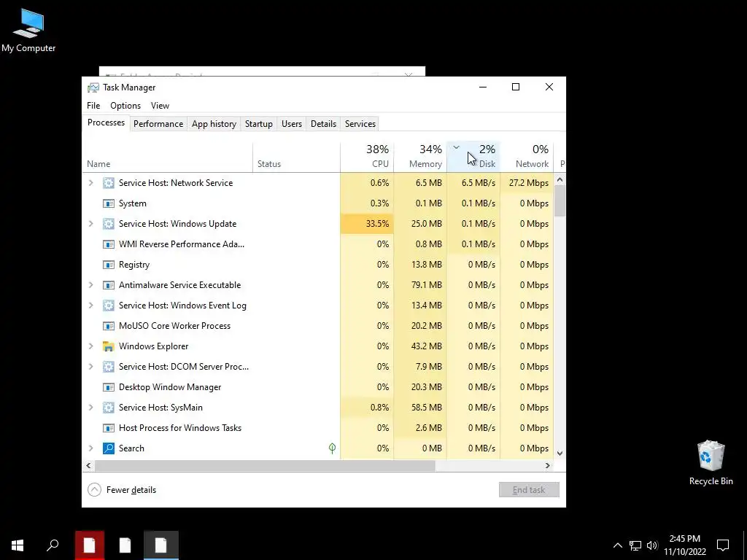Show hidden tray icons chevron
This screenshot has width=747, height=560.
[x=617, y=545]
